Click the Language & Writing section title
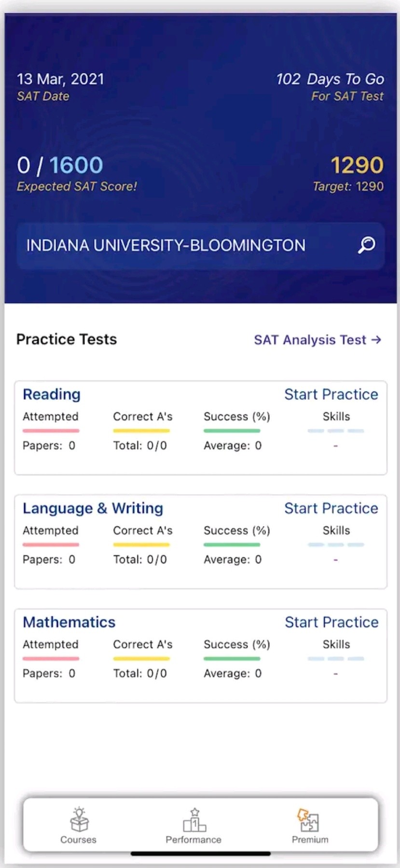 point(93,508)
